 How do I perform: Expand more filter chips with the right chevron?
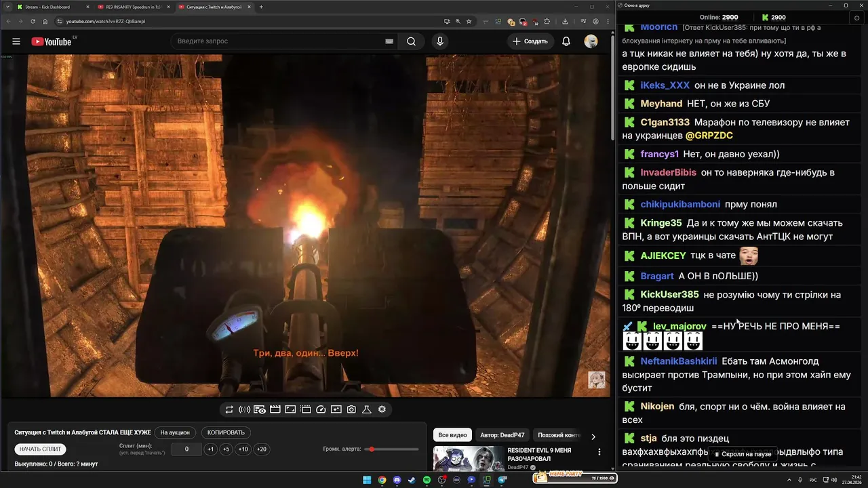(x=593, y=436)
